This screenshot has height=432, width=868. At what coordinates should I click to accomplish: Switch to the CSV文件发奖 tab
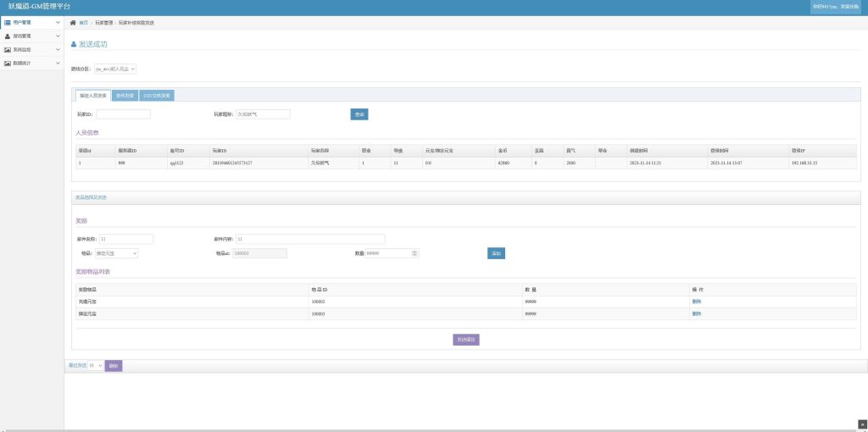pos(157,96)
